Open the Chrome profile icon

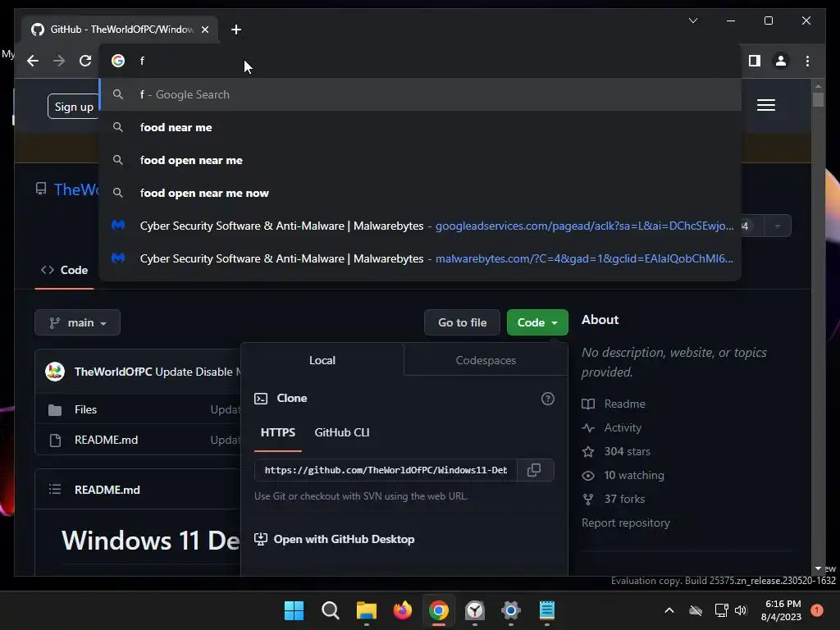coord(781,61)
